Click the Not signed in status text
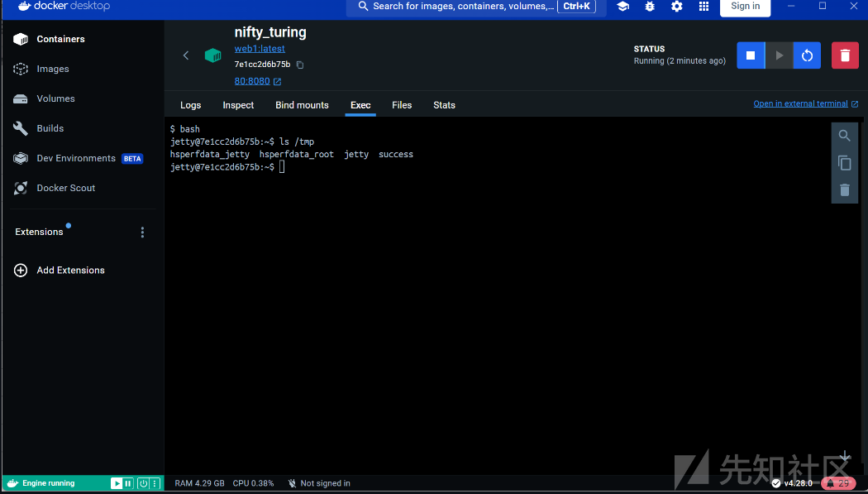868x494 pixels. [326, 483]
